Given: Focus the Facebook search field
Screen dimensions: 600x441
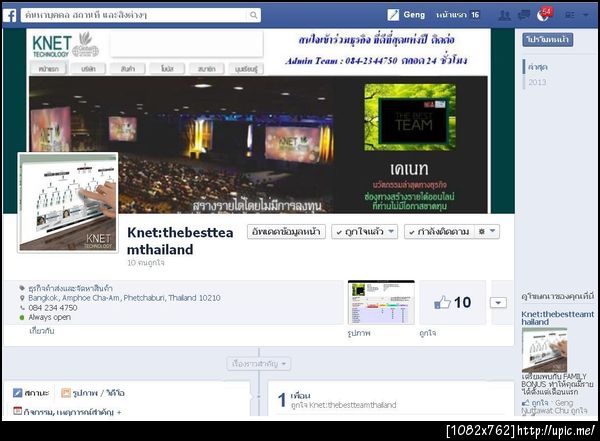Looking at the screenshot, I should point(141,15).
